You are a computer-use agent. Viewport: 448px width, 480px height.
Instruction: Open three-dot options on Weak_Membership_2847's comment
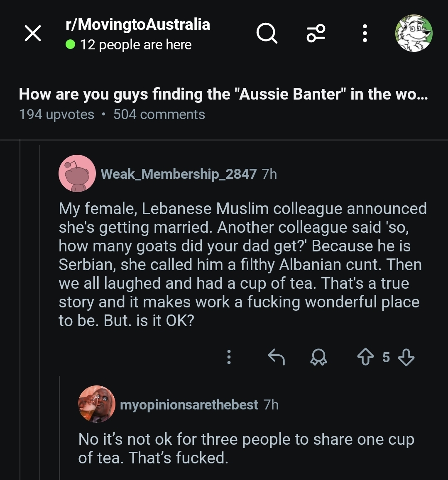[228, 357]
